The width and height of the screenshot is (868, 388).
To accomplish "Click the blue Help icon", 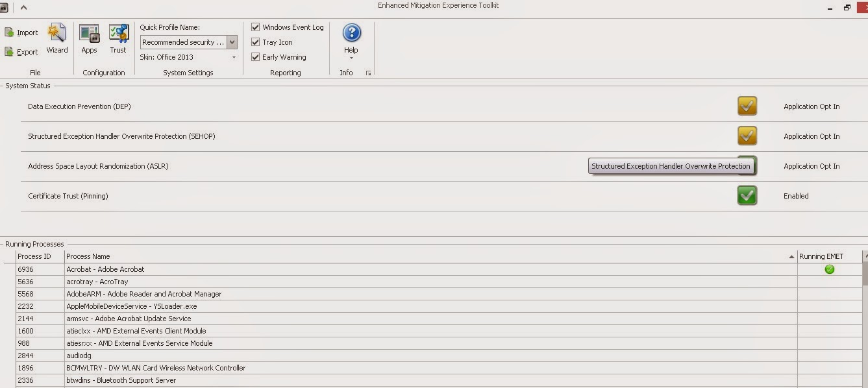I will pyautogui.click(x=351, y=33).
